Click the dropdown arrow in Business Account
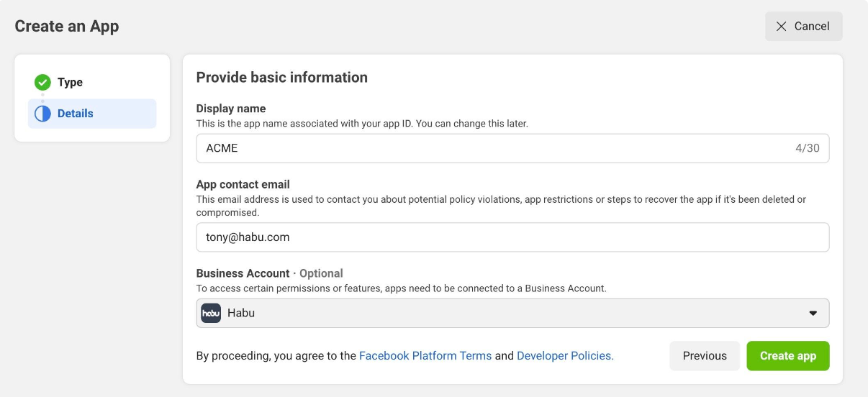Screen dimensions: 868x397 [813, 314]
